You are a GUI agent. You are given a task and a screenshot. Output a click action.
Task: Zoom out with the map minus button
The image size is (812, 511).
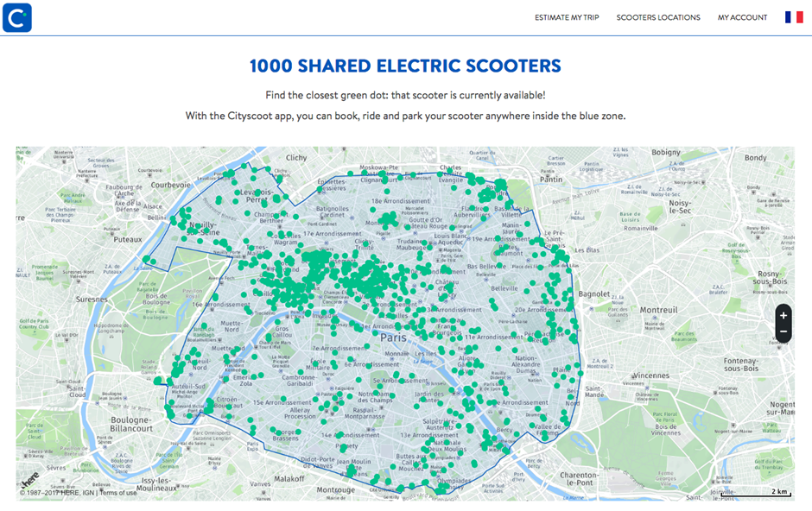tap(783, 332)
